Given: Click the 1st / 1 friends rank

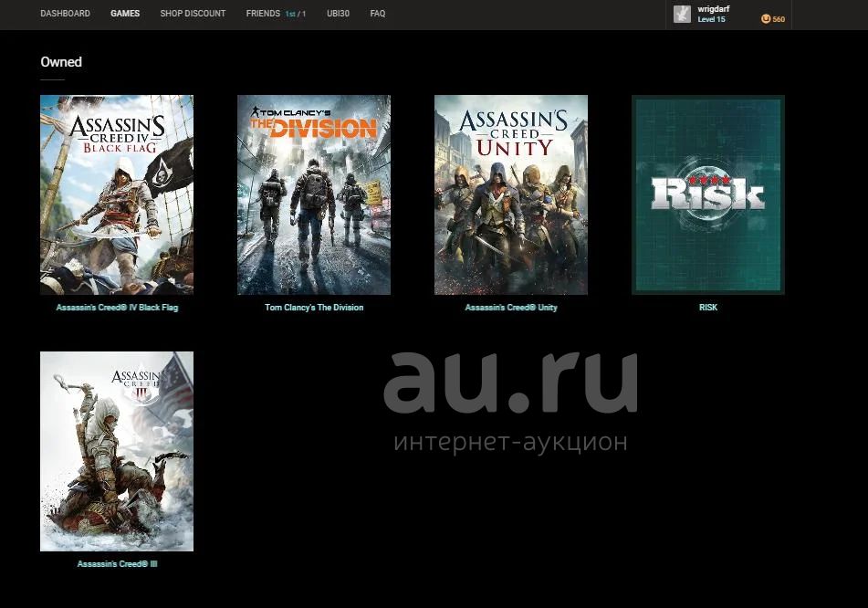Looking at the screenshot, I should coord(296,14).
